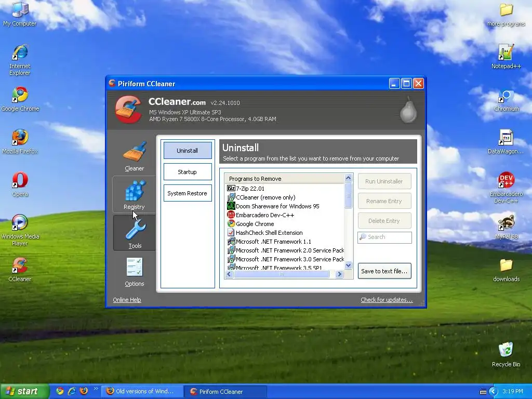Open Opera desktop shortcut
Image resolution: width=532 pixels, height=399 pixels.
pyautogui.click(x=20, y=184)
